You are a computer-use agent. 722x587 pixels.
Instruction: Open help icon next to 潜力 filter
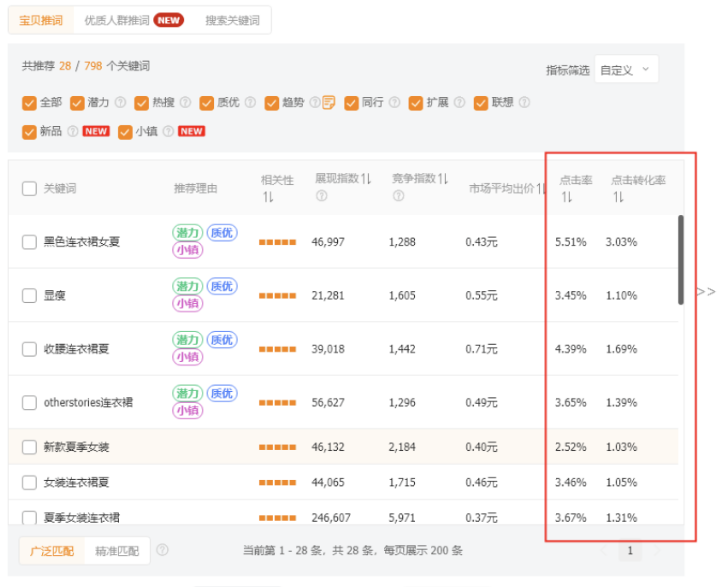[120, 102]
